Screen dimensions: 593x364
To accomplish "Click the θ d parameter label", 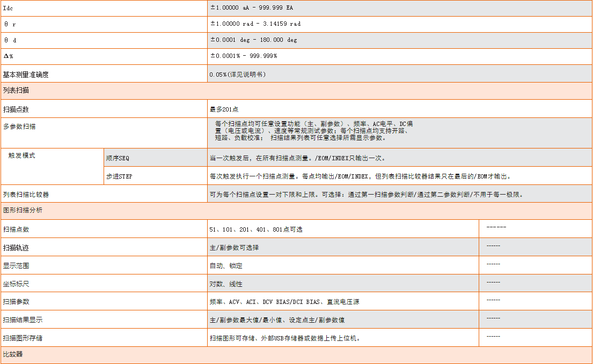I will click(10, 40).
